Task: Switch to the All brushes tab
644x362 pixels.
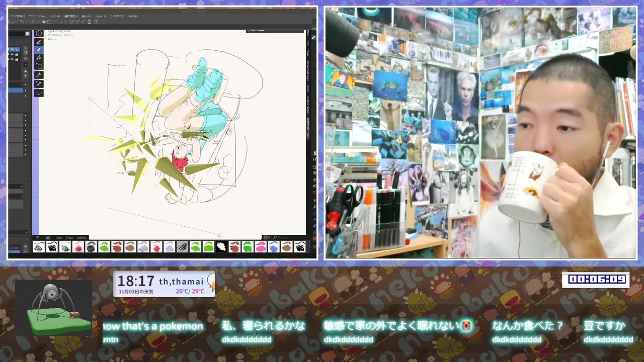Action: 48,238
